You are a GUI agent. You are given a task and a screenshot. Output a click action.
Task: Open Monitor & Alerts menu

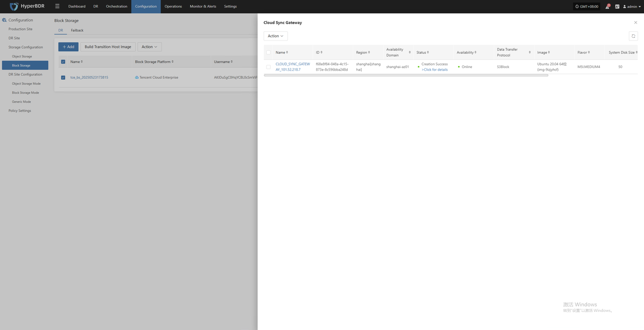tap(203, 7)
